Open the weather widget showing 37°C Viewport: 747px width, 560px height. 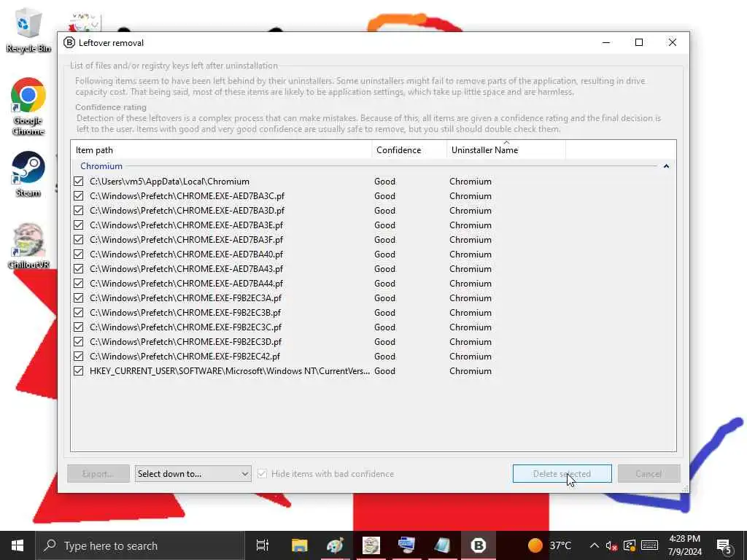click(x=549, y=545)
